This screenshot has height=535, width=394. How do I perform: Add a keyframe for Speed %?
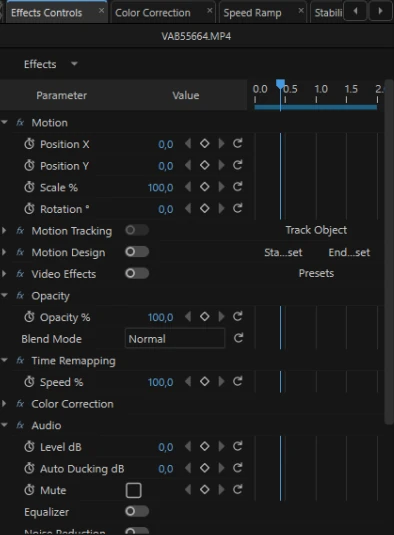(205, 381)
